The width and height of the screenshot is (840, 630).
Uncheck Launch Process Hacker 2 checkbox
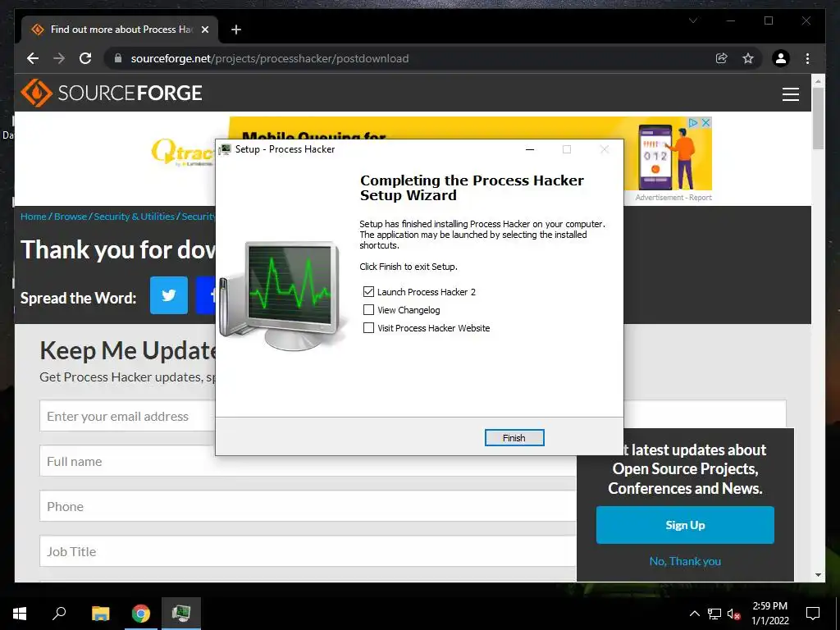coord(368,291)
